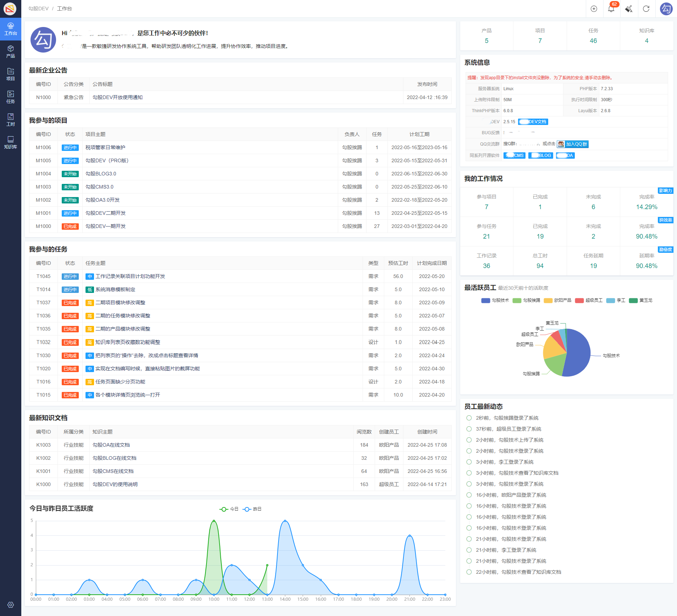677x616 pixels.
Task: Open task 任务页面缺少分页功能
Action: click(x=120, y=382)
